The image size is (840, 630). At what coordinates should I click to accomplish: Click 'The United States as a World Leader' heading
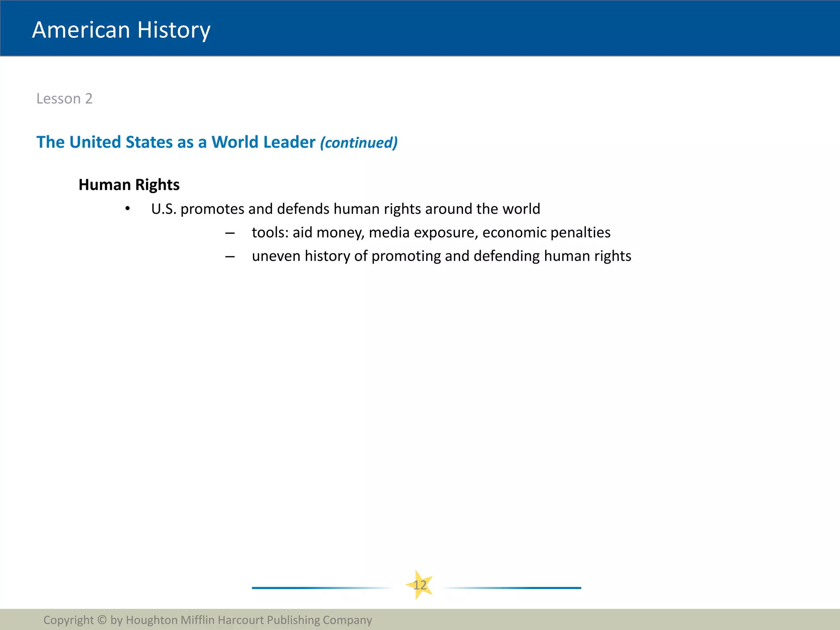click(176, 142)
